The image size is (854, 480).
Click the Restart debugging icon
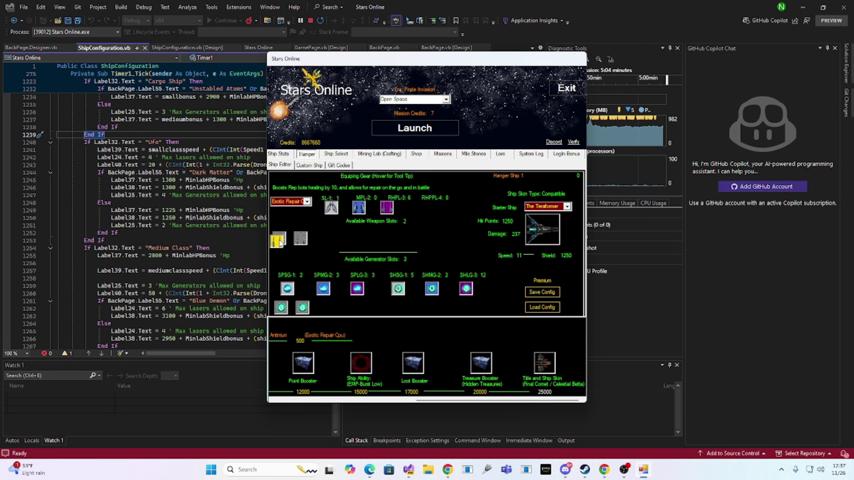click(x=321, y=21)
